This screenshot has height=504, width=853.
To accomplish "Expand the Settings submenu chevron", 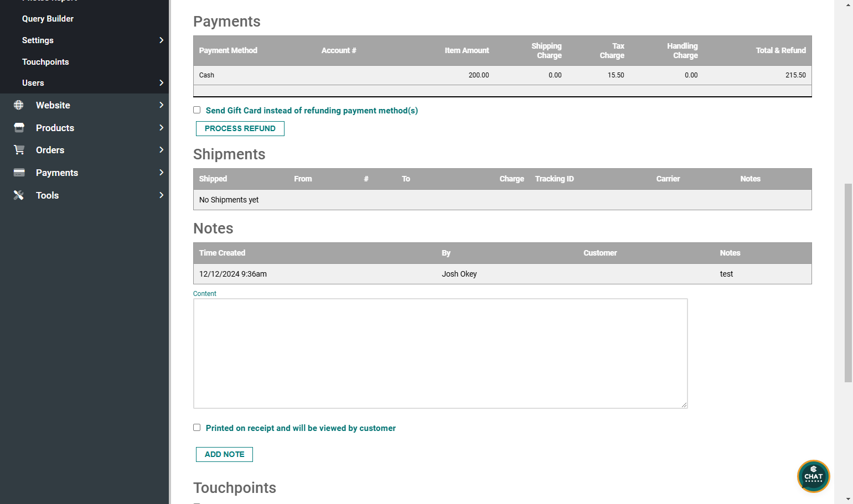I will (161, 40).
